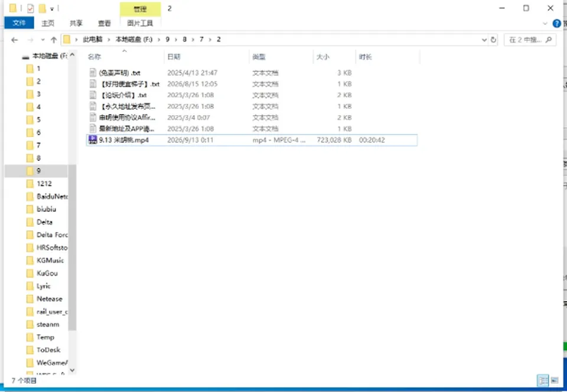
Task: Click 此电脑 in the address breadcrumb
Action: tap(93, 40)
